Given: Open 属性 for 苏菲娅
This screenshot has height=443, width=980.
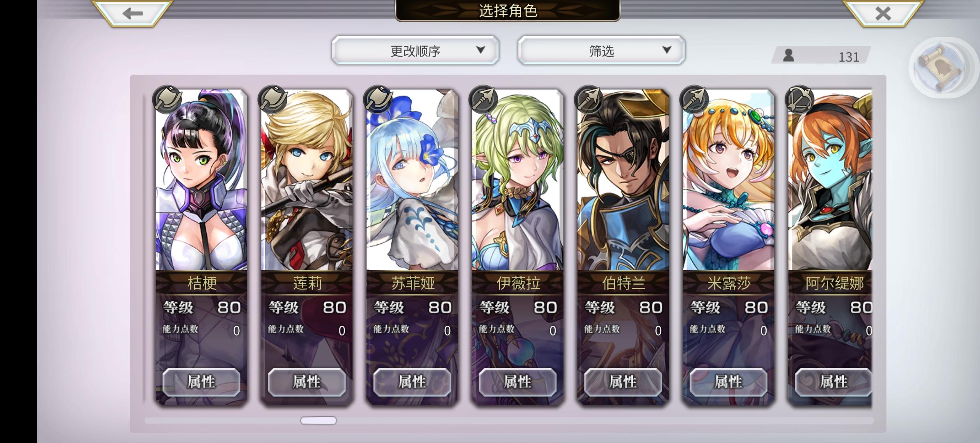Looking at the screenshot, I should 412,382.
